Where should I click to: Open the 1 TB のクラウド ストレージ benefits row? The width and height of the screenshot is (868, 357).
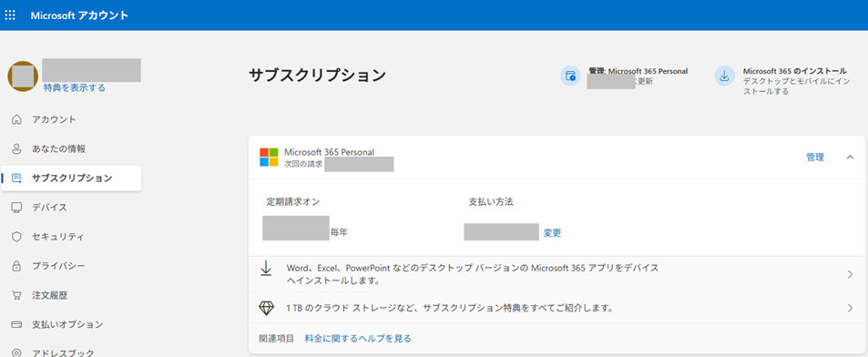coord(557,309)
